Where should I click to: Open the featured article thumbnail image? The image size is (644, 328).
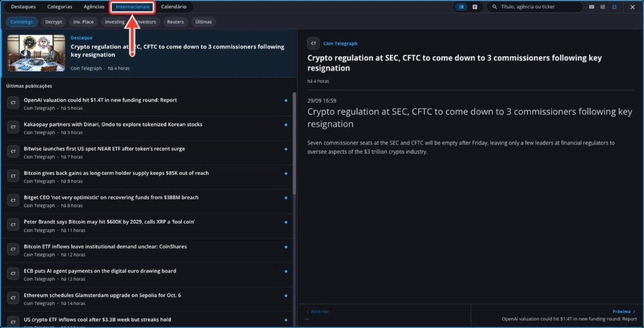pos(36,53)
